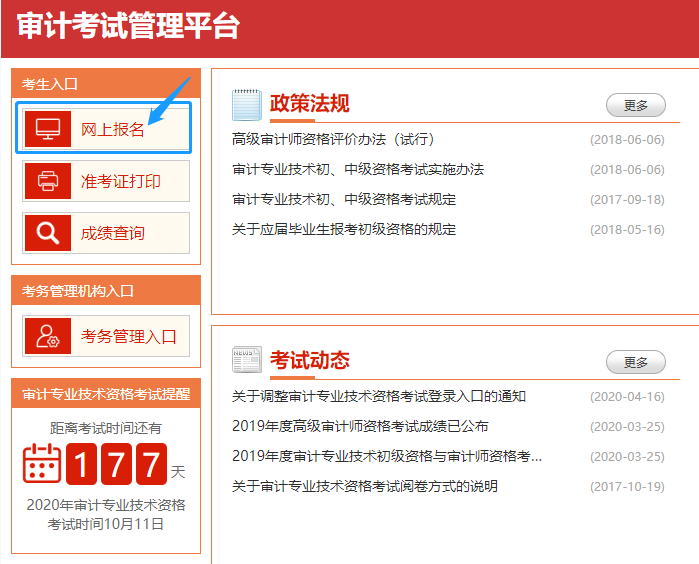Click 更多 button in 考试动态 section

[636, 362]
